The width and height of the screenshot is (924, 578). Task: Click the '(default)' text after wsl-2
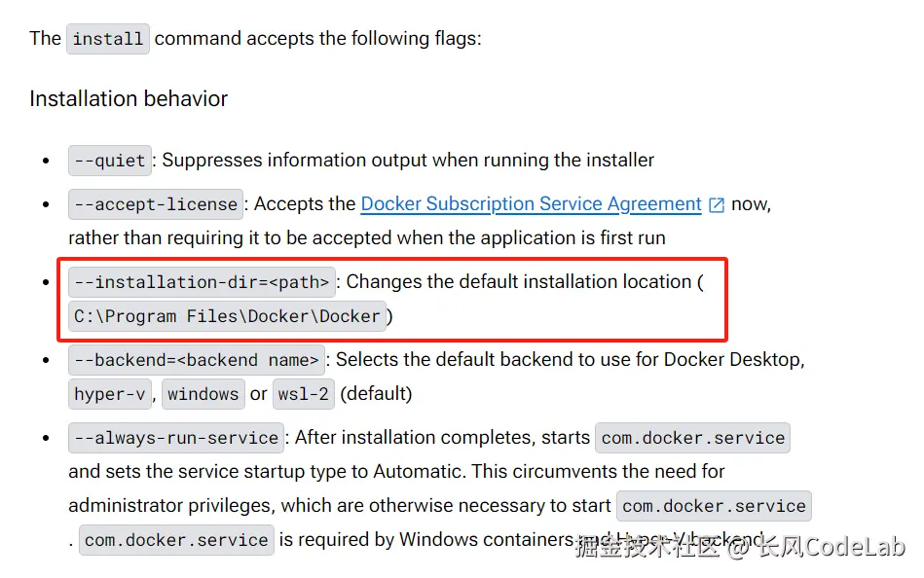click(376, 394)
